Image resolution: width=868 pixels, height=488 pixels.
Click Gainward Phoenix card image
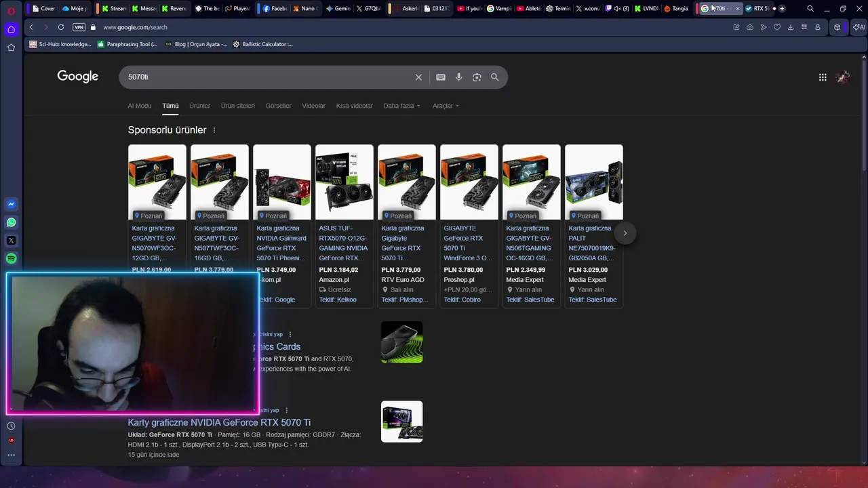[282, 182]
